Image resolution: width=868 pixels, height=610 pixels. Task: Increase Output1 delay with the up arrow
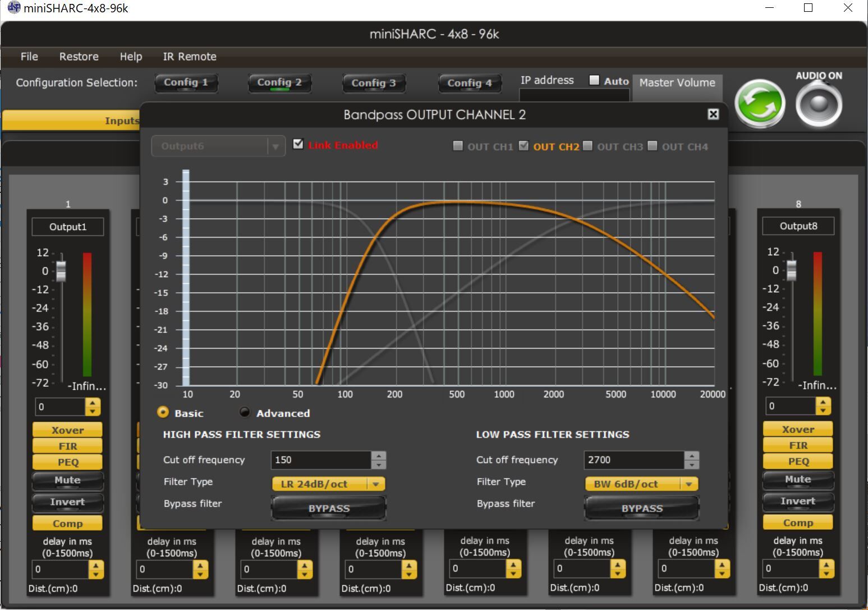click(x=96, y=565)
